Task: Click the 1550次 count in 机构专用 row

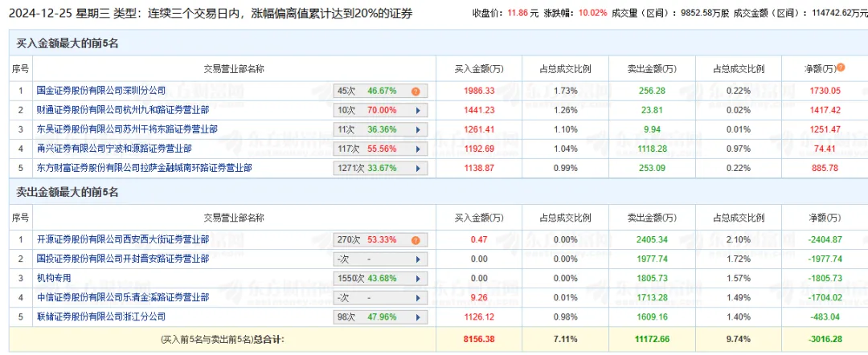Action: coord(351,278)
